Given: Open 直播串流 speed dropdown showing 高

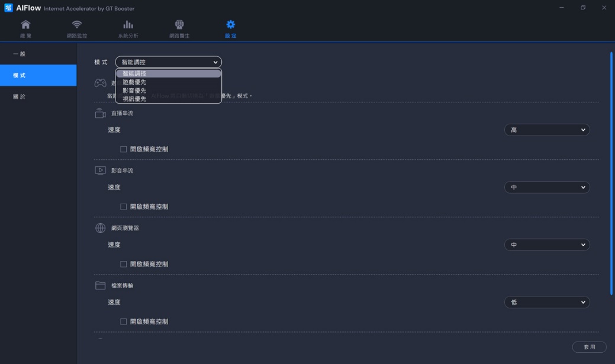Looking at the screenshot, I should (x=546, y=130).
